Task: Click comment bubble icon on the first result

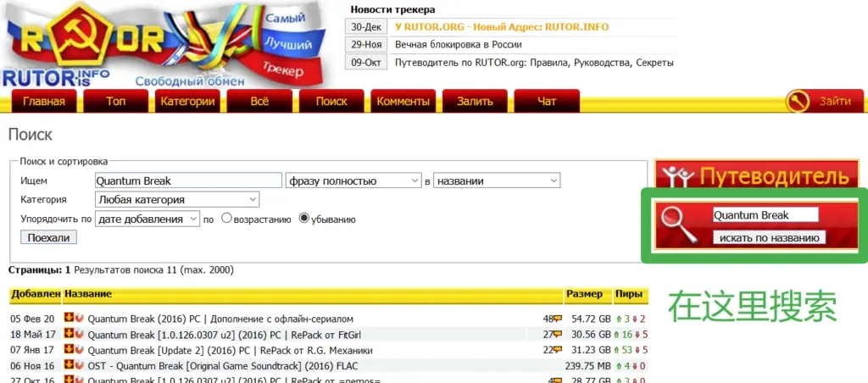Action: pyautogui.click(x=557, y=319)
